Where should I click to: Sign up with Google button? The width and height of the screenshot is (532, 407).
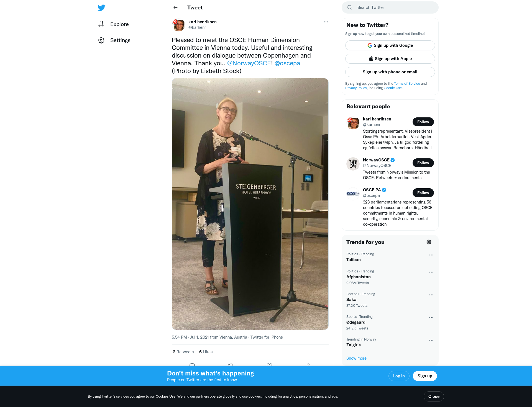coord(390,45)
